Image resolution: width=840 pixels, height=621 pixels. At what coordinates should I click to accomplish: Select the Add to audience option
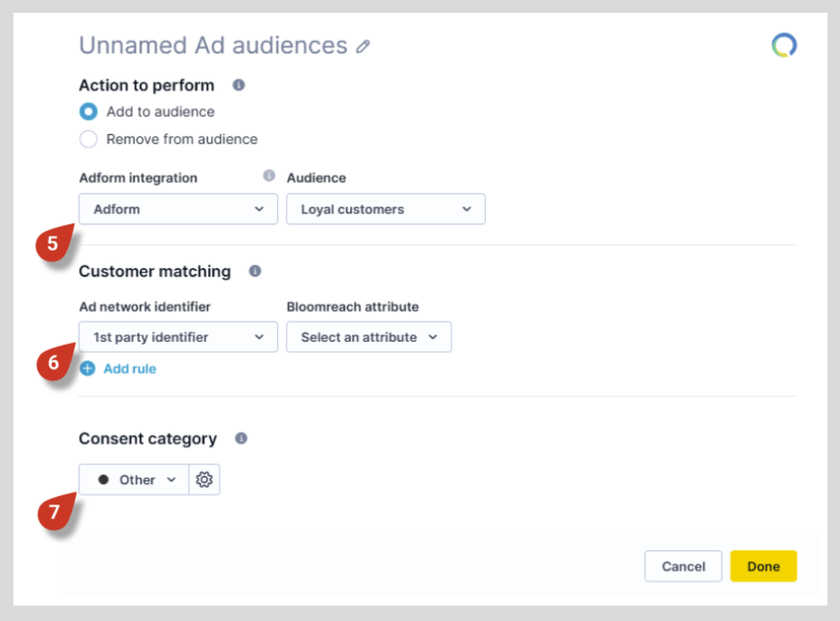88,112
